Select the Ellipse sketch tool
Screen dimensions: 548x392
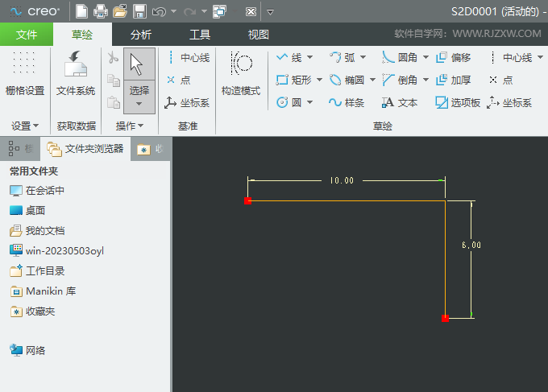pyautogui.click(x=347, y=80)
